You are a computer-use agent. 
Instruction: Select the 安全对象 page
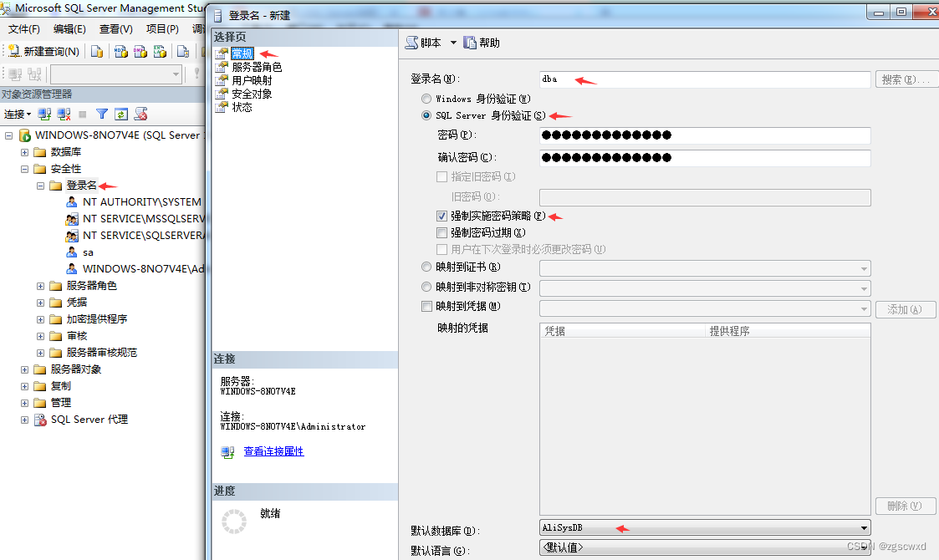(253, 94)
